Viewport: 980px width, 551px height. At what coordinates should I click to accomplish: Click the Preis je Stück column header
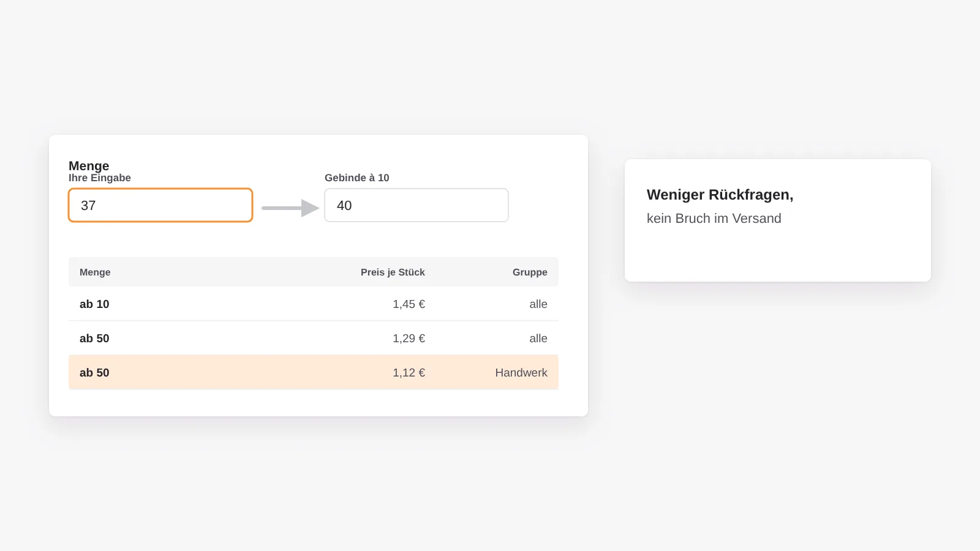393,272
